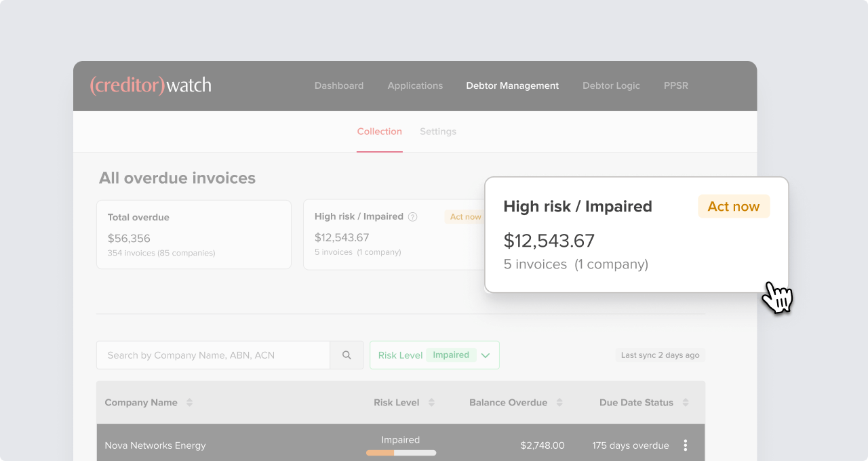Open Debtor Logic page
This screenshot has height=461, width=868.
pyautogui.click(x=611, y=86)
